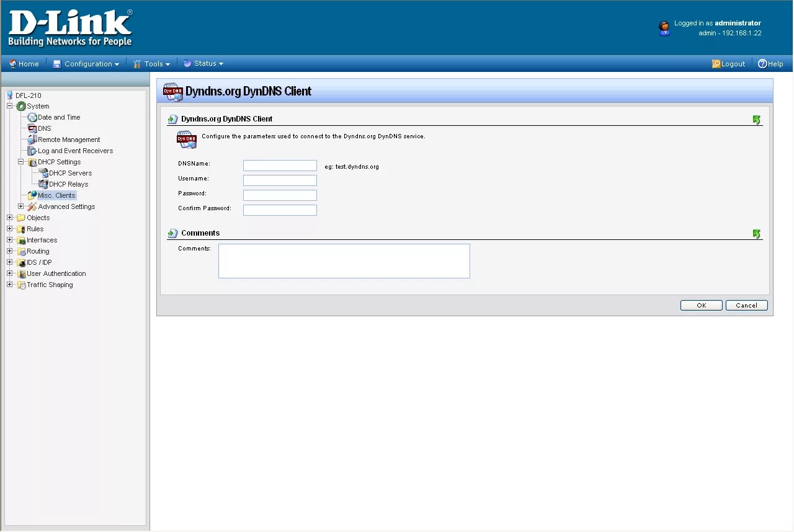Click the DynDNS icon in page title
This screenshot has height=532, width=794.
173,91
